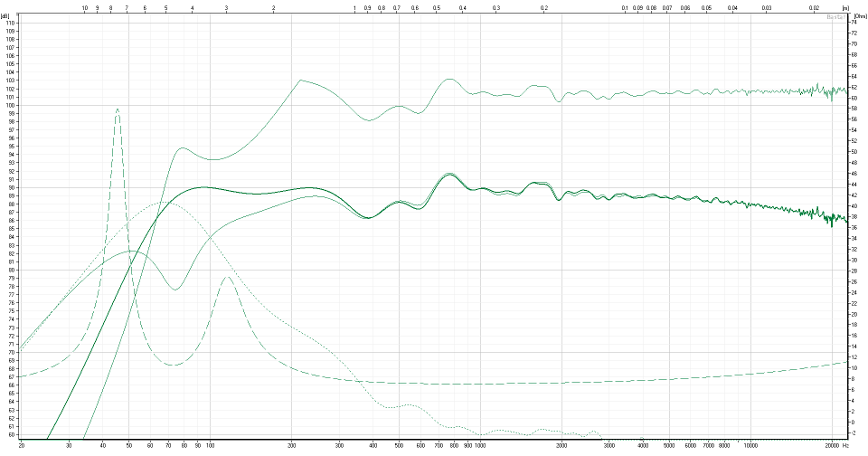Select the 0.1 tick on the wavelength axis
This screenshot has height=456, width=868.
(625, 7)
